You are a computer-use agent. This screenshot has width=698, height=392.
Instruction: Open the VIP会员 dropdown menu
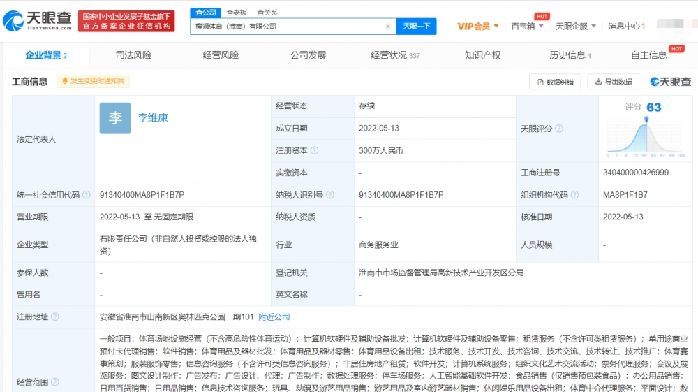(478, 26)
